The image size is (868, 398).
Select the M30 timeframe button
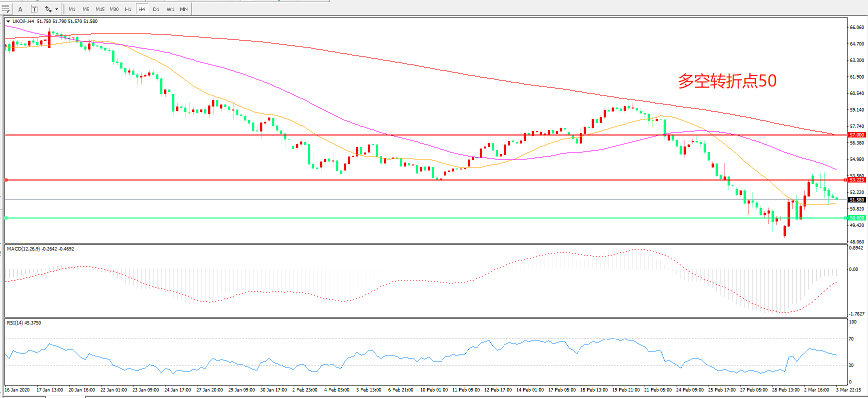(x=114, y=9)
